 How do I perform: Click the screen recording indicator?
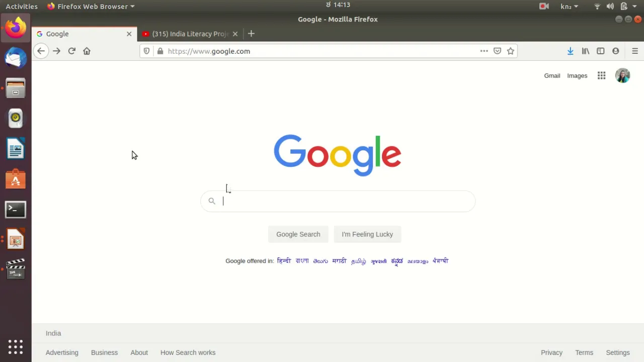pyautogui.click(x=544, y=6)
